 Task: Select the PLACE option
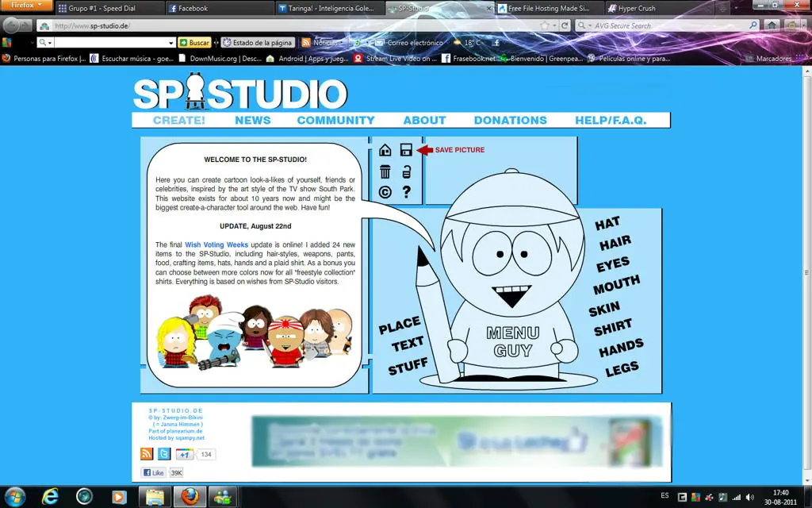tap(400, 325)
